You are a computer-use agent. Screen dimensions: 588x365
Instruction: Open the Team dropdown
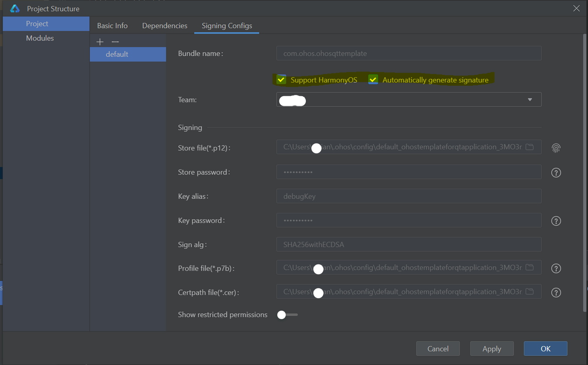[530, 99]
